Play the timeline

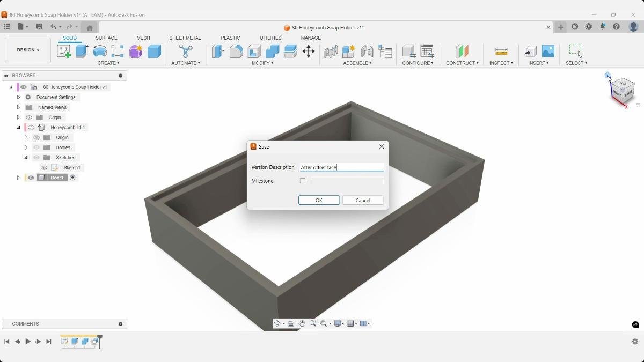[x=28, y=341]
